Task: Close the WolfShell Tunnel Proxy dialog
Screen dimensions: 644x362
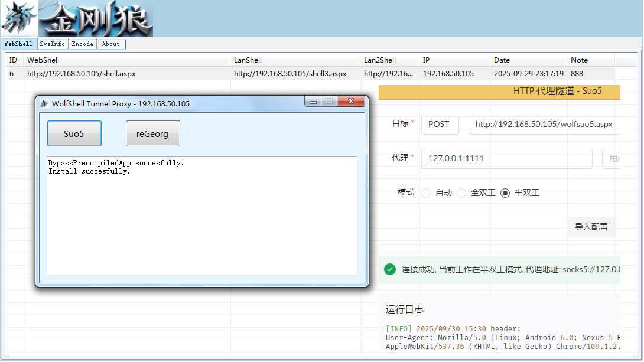Action: coord(351,102)
